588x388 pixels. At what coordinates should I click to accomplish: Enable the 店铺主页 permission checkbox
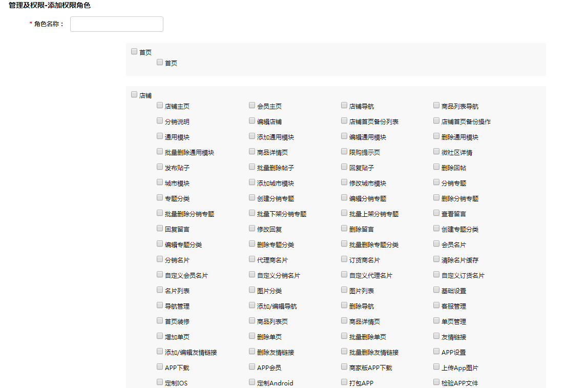(x=160, y=106)
